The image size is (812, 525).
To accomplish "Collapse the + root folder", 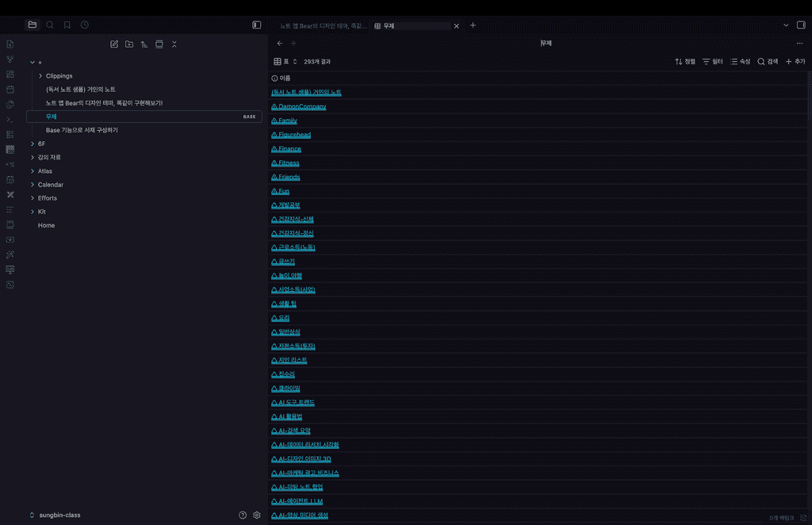I will click(33, 63).
